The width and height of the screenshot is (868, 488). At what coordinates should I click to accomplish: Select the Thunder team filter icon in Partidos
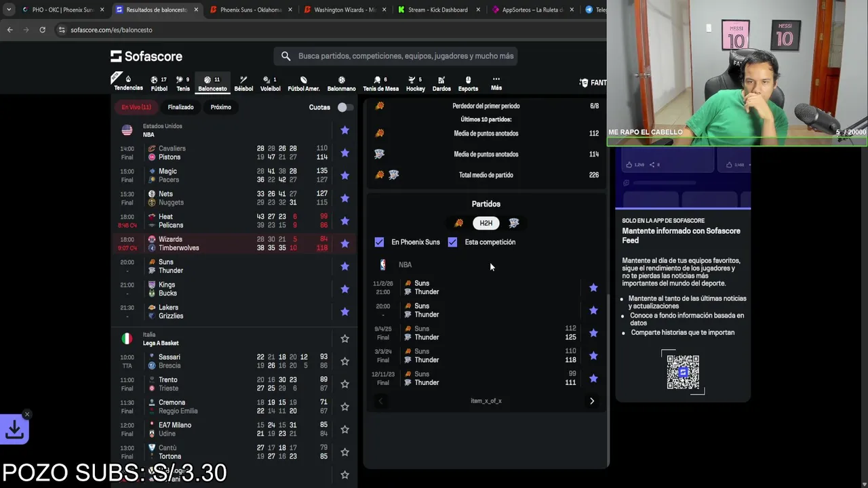tap(513, 223)
